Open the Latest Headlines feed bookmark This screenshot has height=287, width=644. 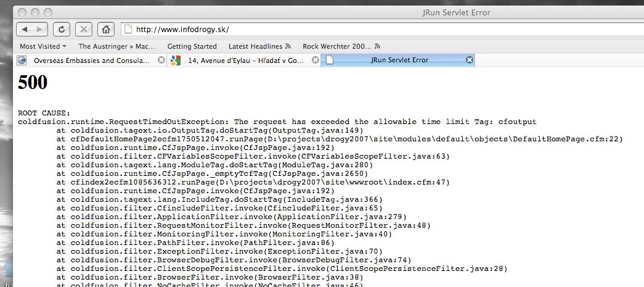click(259, 46)
